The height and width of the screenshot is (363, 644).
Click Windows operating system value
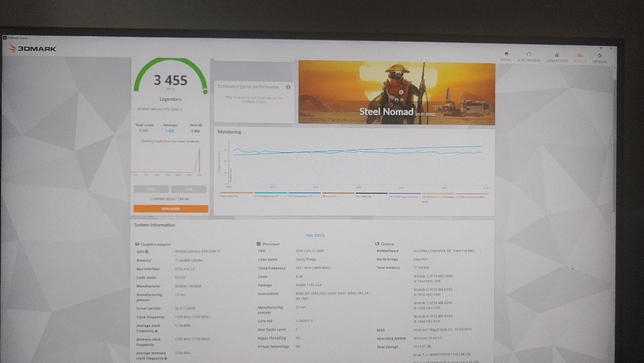427,338
